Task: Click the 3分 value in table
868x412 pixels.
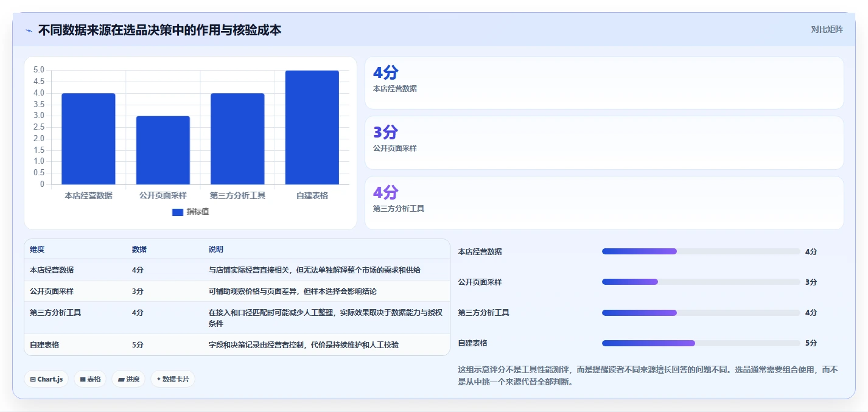Action: (x=138, y=291)
